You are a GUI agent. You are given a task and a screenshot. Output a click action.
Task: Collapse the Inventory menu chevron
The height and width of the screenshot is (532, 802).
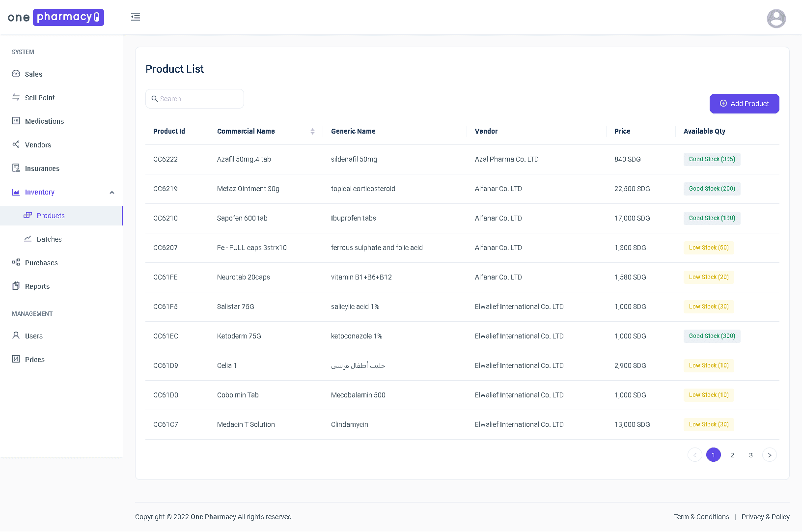coord(112,192)
